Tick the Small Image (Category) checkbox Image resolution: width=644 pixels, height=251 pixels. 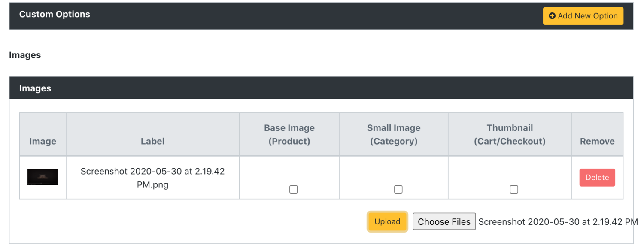point(398,189)
